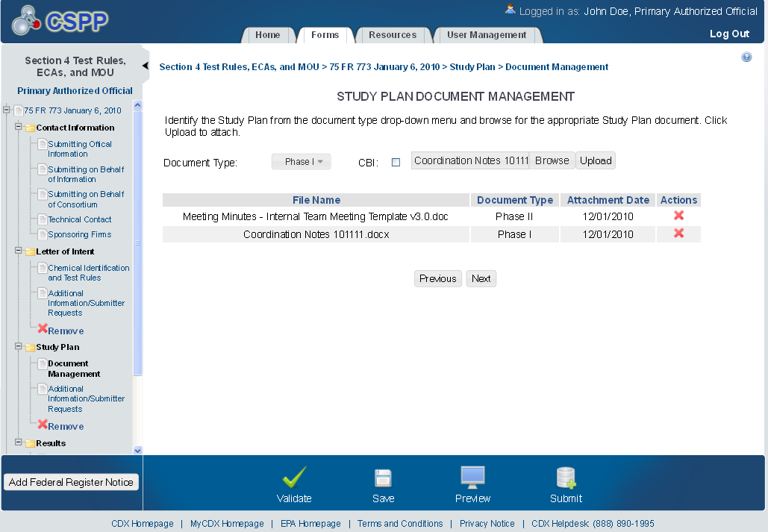Image resolution: width=768 pixels, height=532 pixels.
Task: Open Submitting on Behalf of Consortium
Action: click(x=86, y=199)
